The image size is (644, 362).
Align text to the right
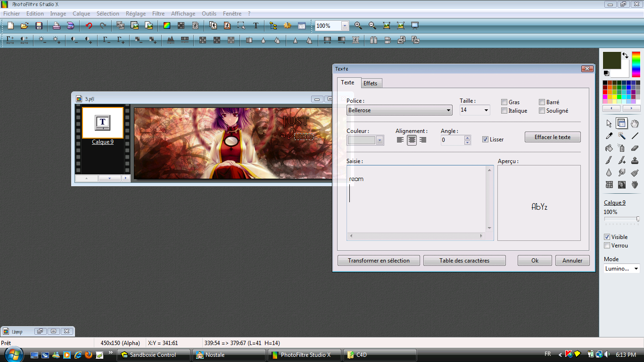tap(423, 140)
